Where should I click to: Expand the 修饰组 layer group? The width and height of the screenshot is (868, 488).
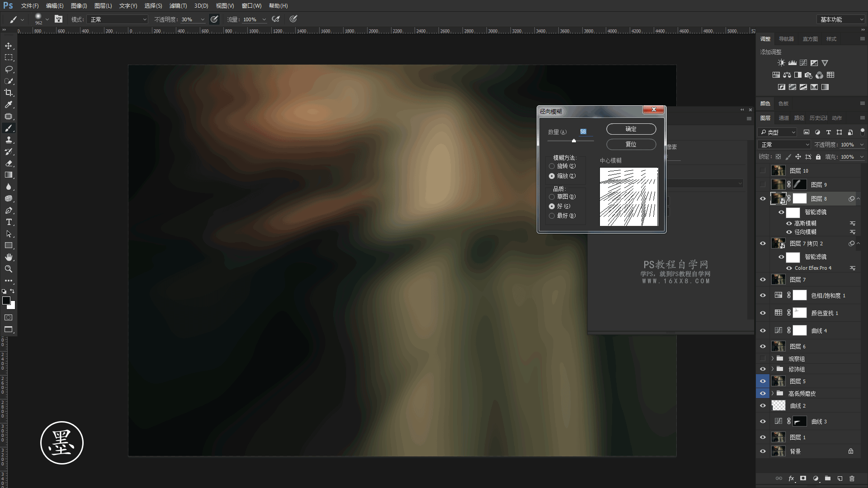(773, 369)
